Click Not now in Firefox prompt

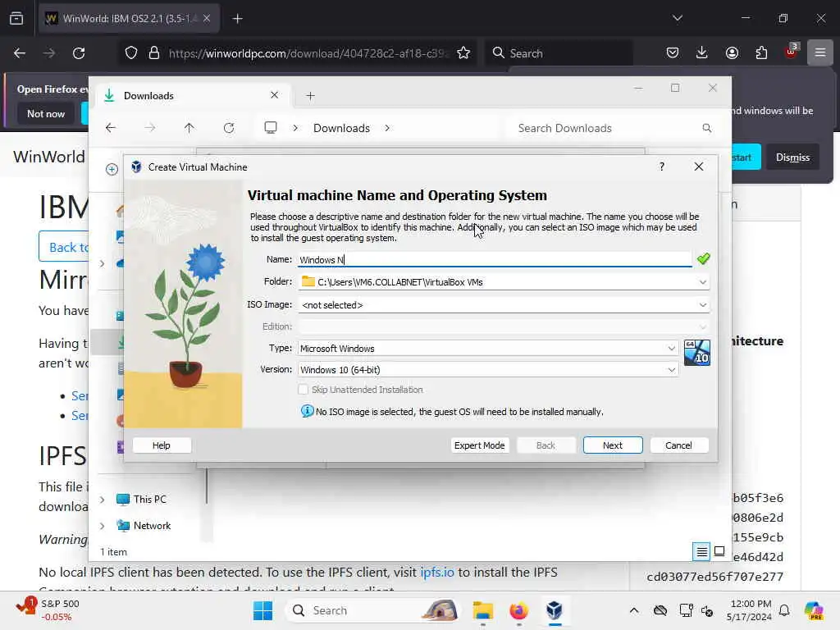point(46,113)
